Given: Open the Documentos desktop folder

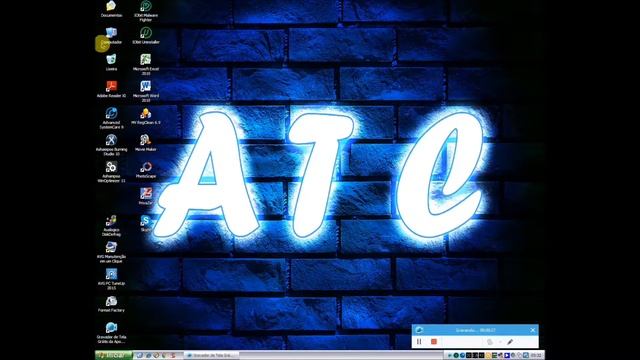Looking at the screenshot, I should click(x=111, y=9).
